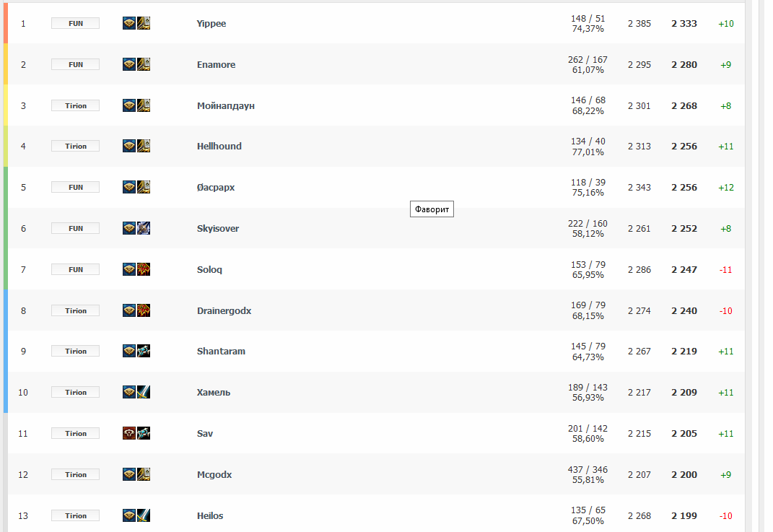Click Yippee's Alliance faction icon

129,23
